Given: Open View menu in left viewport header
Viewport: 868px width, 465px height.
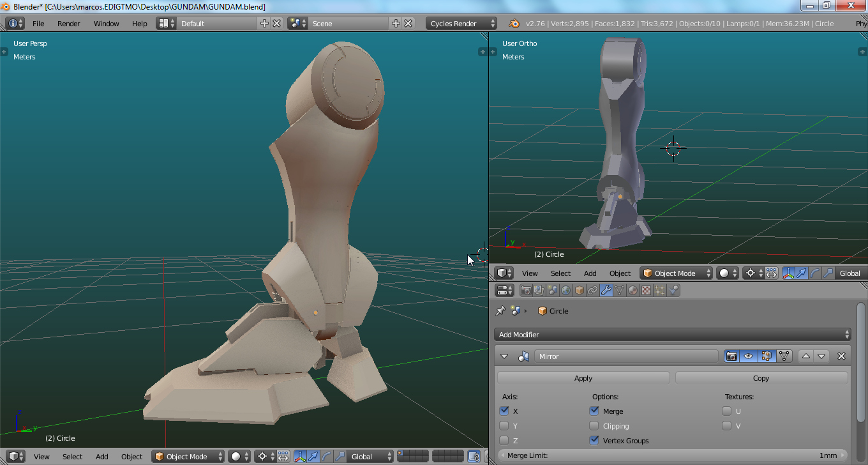Looking at the screenshot, I should point(41,457).
